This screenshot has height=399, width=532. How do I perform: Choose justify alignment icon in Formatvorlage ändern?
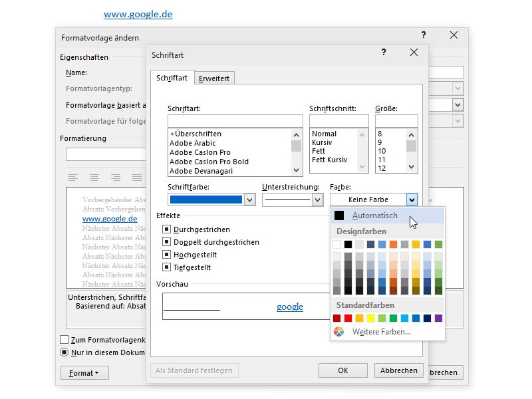click(137, 177)
